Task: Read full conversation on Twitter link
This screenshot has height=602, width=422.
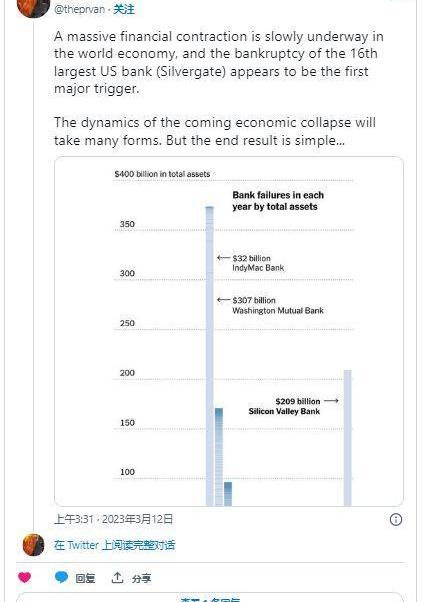Action: click(114, 545)
